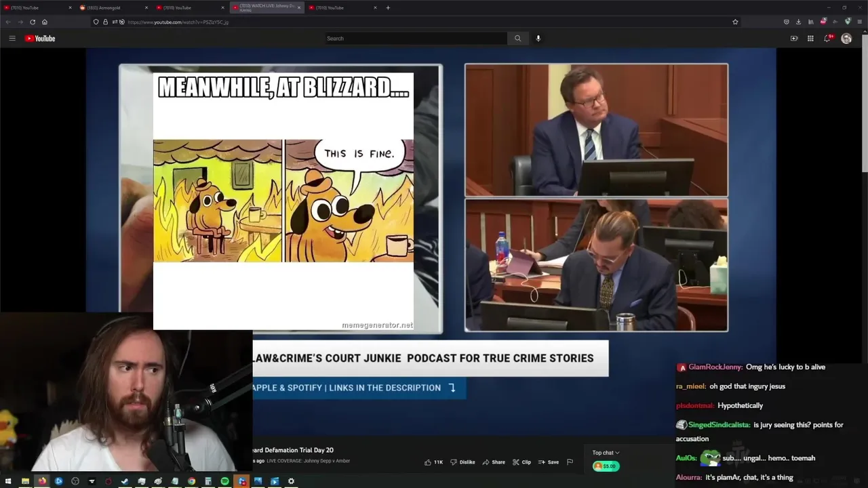Focus the YouTube search field
868x488 pixels.
pyautogui.click(x=416, y=39)
